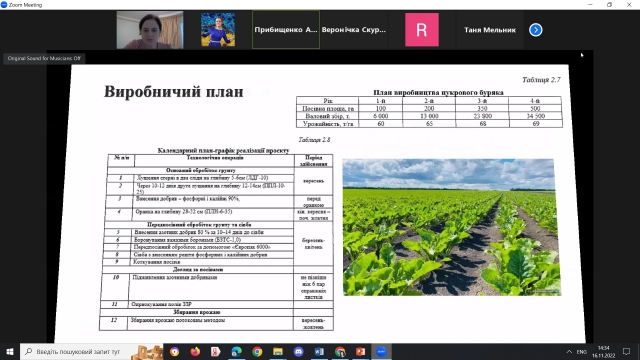This screenshot has height=360, width=640.
Task: Open the taskbar clock and date
Action: [603, 352]
